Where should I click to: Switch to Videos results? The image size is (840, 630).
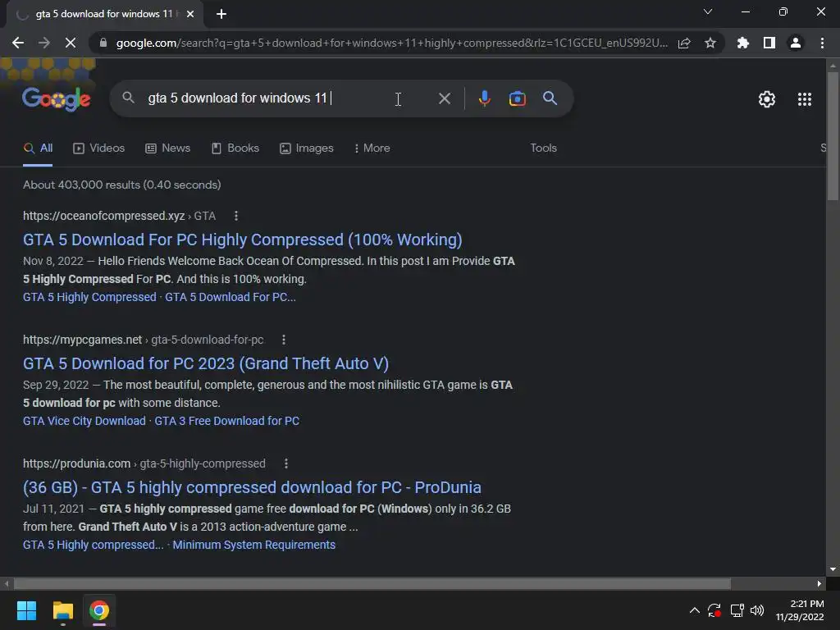click(98, 148)
